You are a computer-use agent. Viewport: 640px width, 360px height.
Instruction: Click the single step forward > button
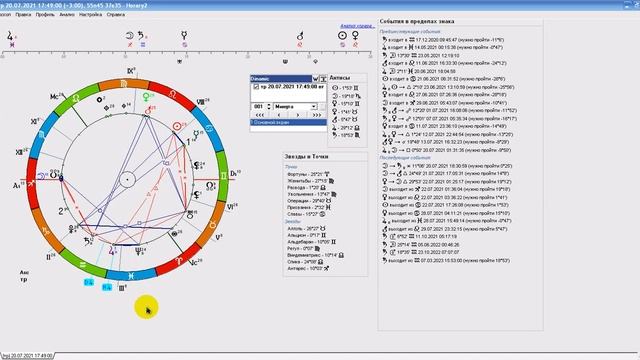pos(298,115)
